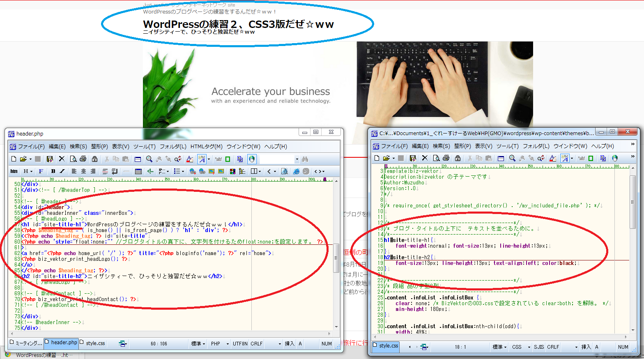The height and width of the screenshot is (359, 644).
Task: Open the magnifier search in style.css window
Action: pos(512,158)
